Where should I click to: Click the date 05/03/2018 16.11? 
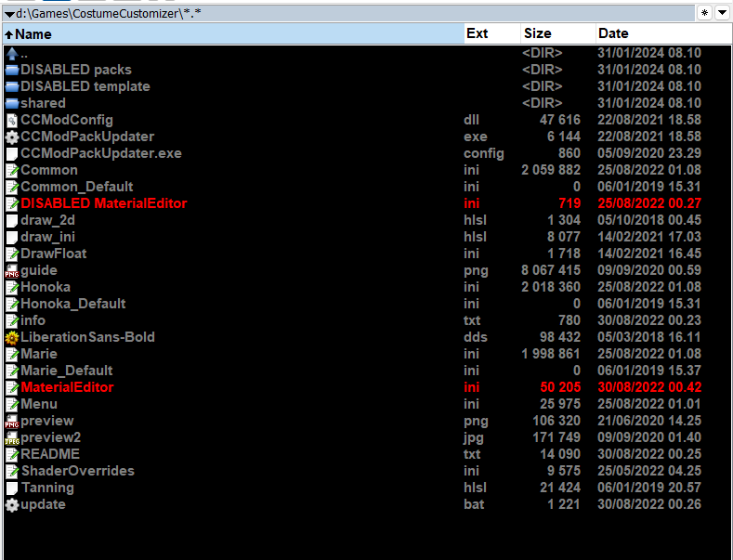(x=649, y=337)
